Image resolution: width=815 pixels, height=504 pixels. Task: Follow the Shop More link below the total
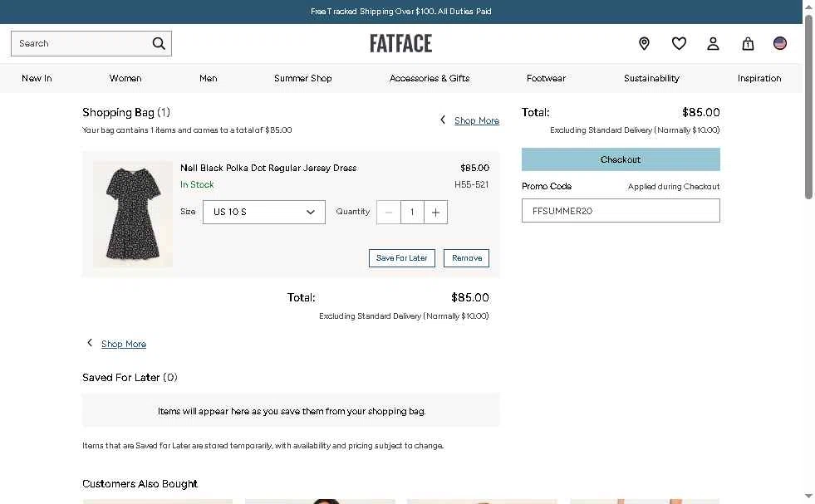coord(124,344)
